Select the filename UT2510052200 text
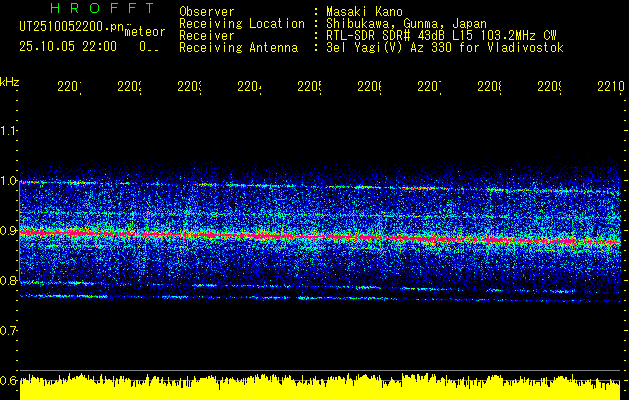This screenshot has height=400, width=629. [72, 28]
